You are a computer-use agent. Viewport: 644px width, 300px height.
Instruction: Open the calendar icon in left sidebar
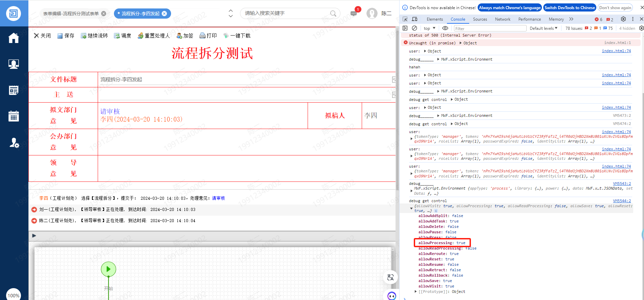tap(14, 116)
